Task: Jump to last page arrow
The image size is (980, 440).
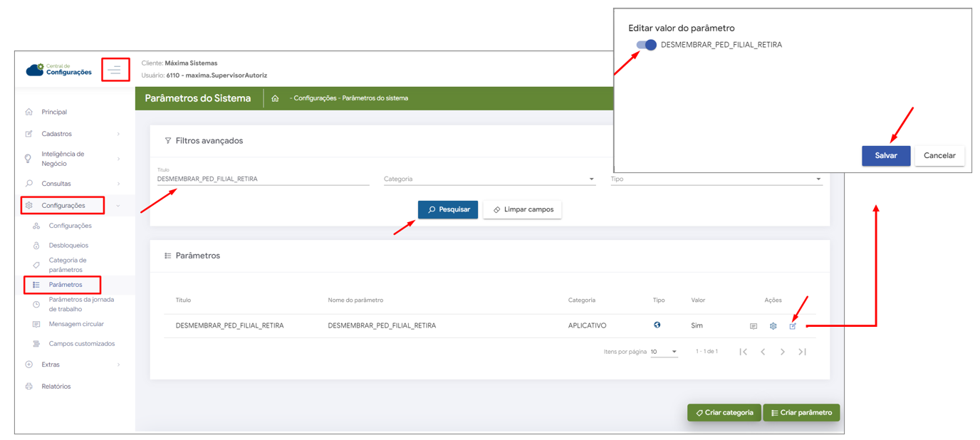Action: pyautogui.click(x=802, y=352)
